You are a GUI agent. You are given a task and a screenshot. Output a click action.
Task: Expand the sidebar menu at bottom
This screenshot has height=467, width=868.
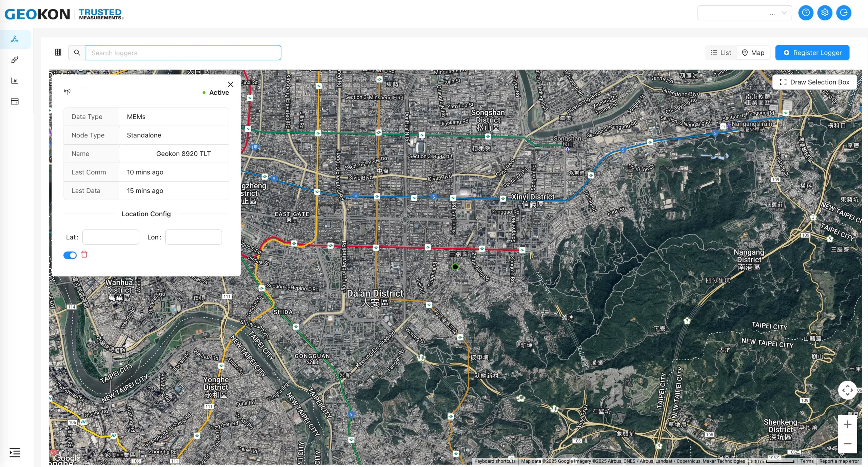15,452
